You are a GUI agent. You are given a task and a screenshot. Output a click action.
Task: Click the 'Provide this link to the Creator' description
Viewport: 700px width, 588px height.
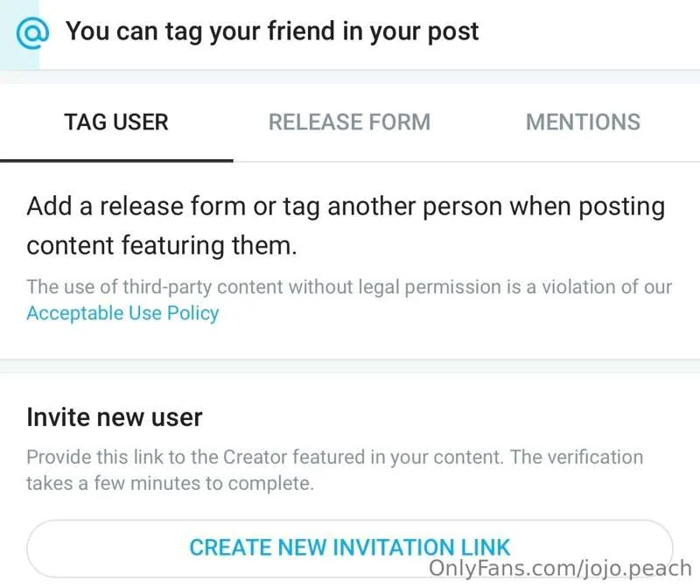tap(334, 457)
